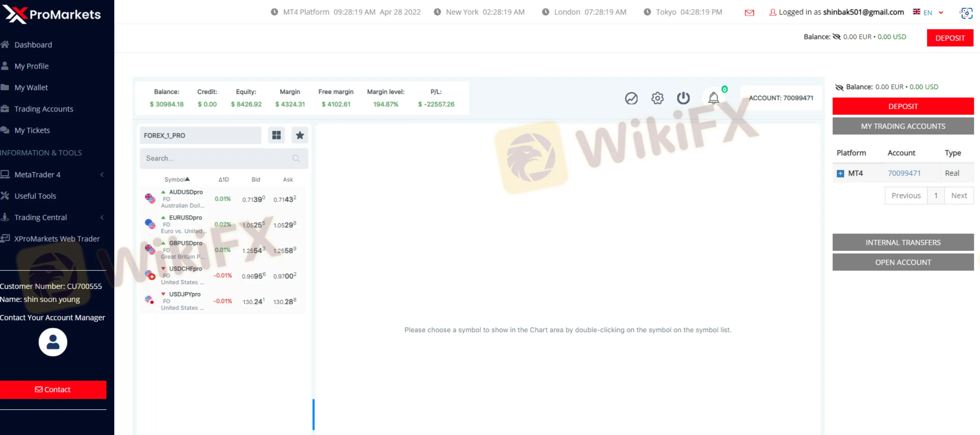Click the USDJPYpro flag icon
This screenshot has width=980, height=435.
pos(150,300)
